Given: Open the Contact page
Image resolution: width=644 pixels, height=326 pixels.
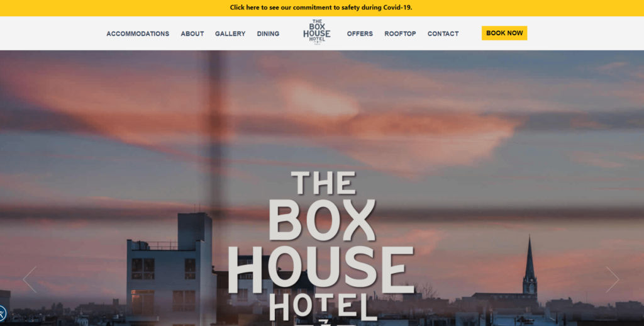Looking at the screenshot, I should click(443, 34).
